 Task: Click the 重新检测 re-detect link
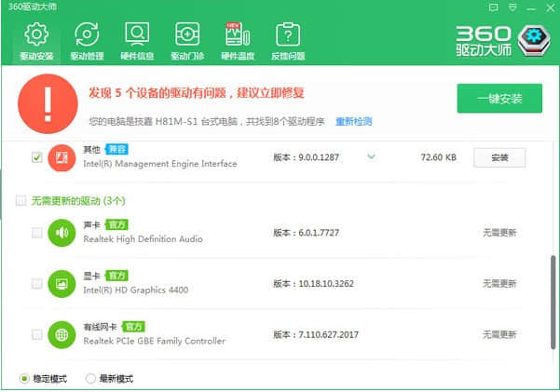pyautogui.click(x=354, y=121)
